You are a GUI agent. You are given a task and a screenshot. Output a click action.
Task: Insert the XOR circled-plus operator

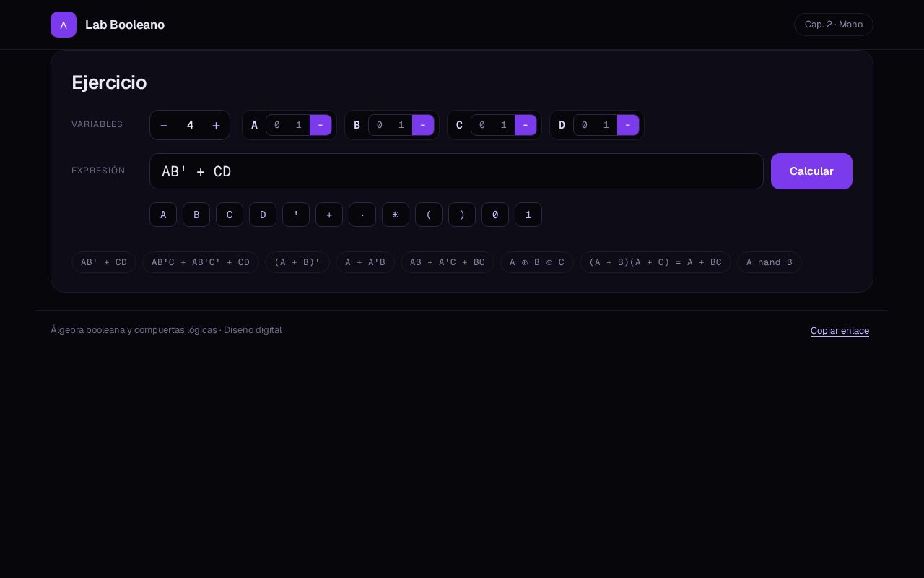coord(396,215)
